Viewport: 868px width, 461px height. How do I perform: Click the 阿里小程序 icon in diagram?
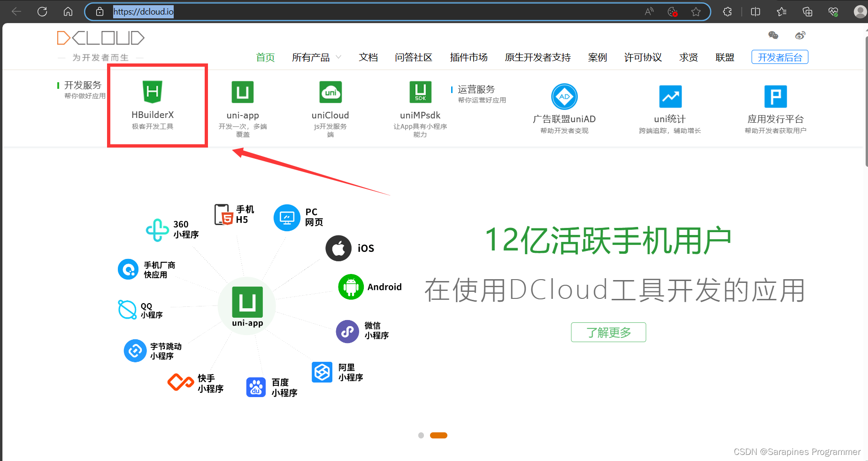pos(322,372)
